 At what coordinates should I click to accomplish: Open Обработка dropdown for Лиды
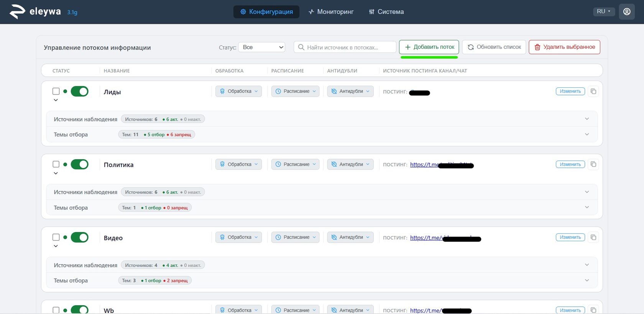pos(239,91)
